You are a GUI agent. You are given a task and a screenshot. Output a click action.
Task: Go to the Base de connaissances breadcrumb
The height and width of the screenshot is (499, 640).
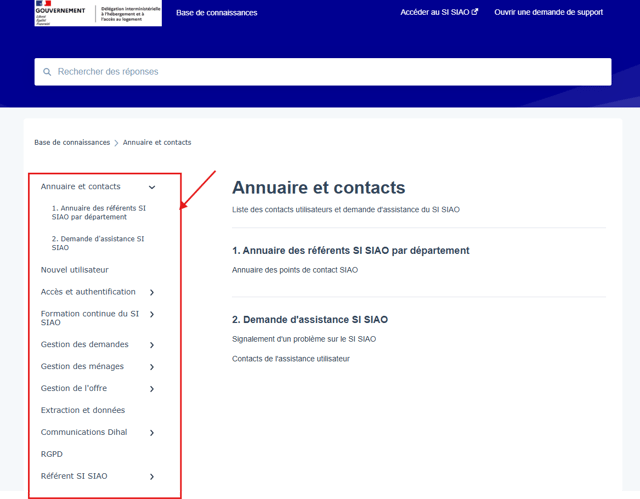click(72, 142)
